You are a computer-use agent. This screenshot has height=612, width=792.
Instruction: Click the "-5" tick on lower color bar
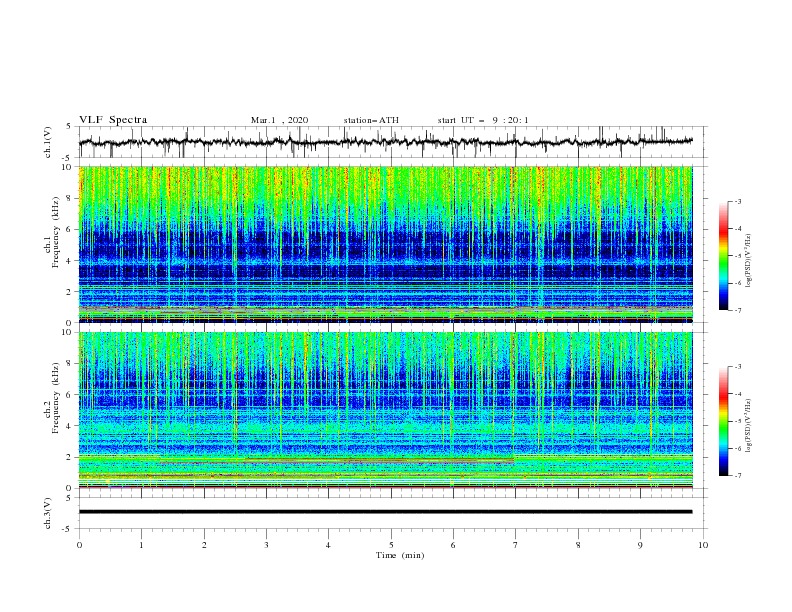[738, 421]
